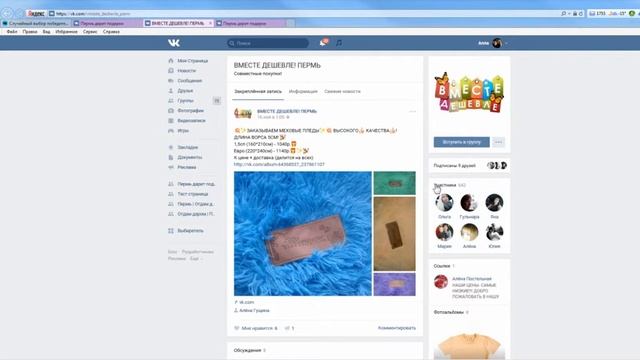Open the Вид browser menu
Screen dimensions: 640x360
[47, 31]
